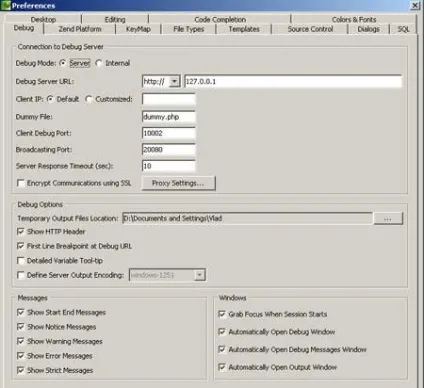Click the Debug Server URL field
424x388 pixels.
click(293, 81)
